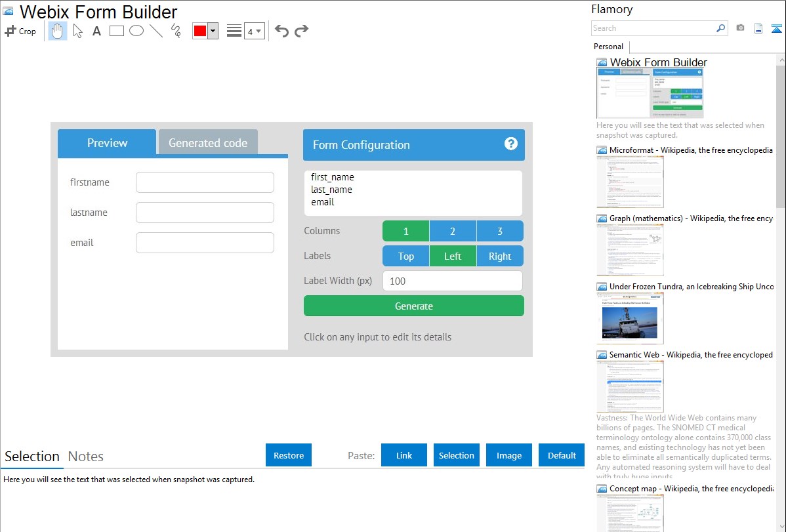The height and width of the screenshot is (532, 786).
Task: Open Webix Form Builder snapshot thumbnail
Action: click(650, 93)
